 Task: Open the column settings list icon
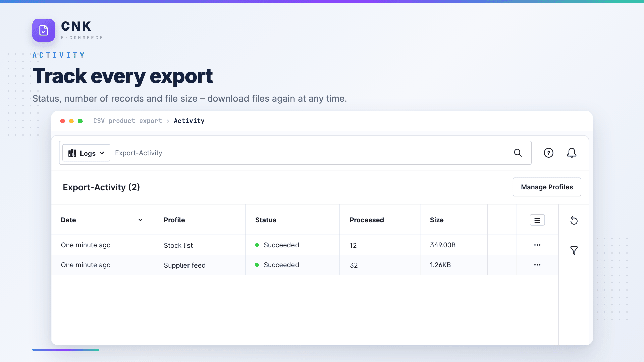(537, 220)
